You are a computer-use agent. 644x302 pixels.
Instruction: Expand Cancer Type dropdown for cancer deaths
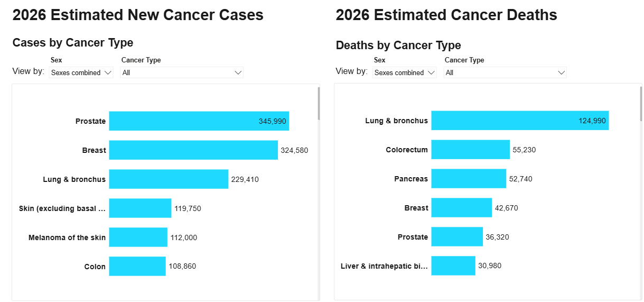[505, 73]
